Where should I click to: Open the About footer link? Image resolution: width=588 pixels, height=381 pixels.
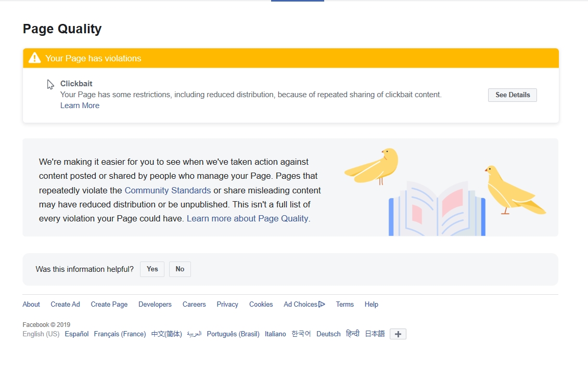31,304
